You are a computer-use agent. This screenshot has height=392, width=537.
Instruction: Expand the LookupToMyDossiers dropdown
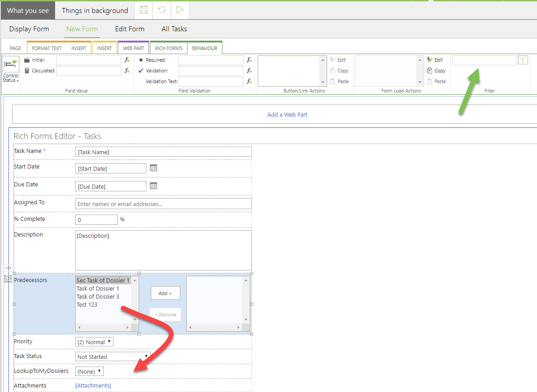coord(89,371)
